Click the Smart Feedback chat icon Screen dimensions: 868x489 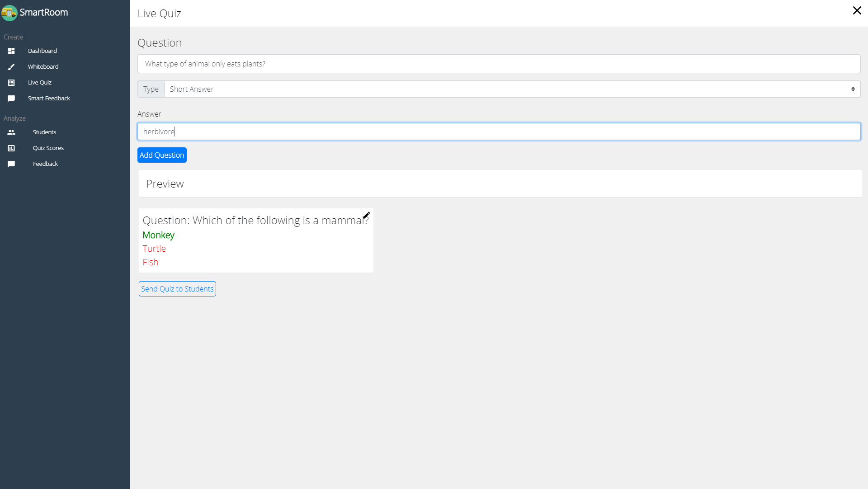[11, 99]
